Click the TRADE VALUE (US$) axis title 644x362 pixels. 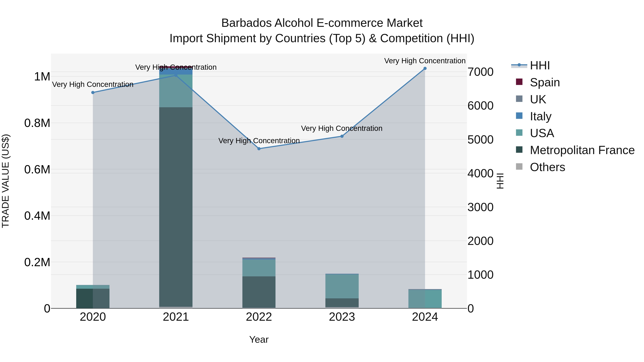tap(6, 181)
